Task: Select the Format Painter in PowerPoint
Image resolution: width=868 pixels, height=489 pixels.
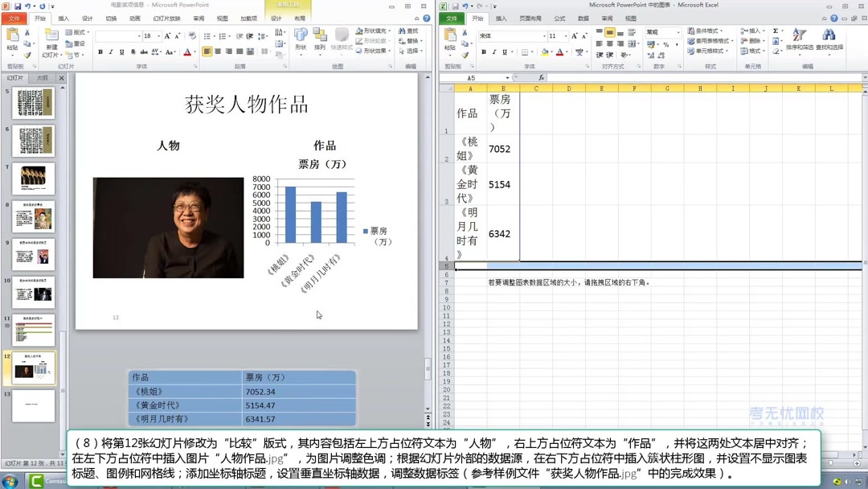Action: coord(25,55)
